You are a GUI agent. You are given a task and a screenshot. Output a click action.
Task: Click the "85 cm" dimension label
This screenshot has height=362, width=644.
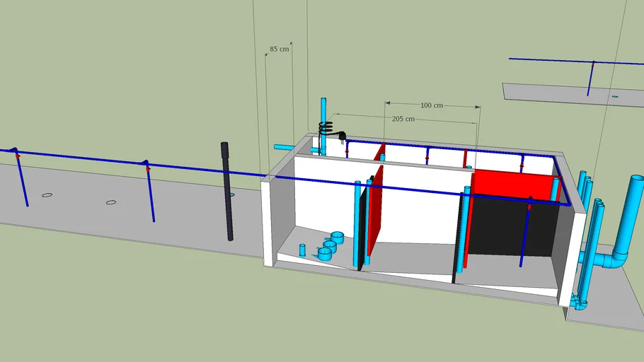pyautogui.click(x=279, y=49)
